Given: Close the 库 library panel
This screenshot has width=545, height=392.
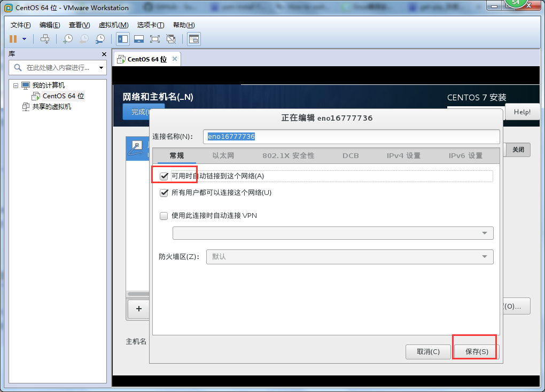Looking at the screenshot, I should (104, 54).
